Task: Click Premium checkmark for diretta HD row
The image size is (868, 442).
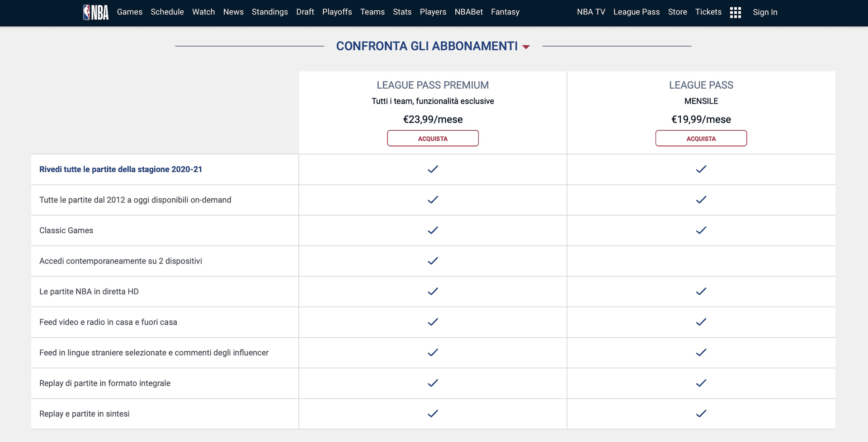Action: [x=433, y=292]
